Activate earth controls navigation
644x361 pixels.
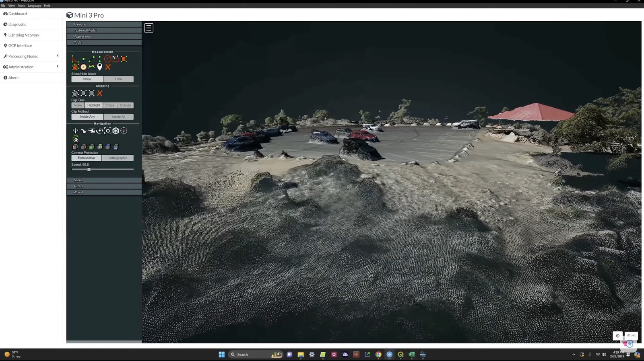click(75, 131)
